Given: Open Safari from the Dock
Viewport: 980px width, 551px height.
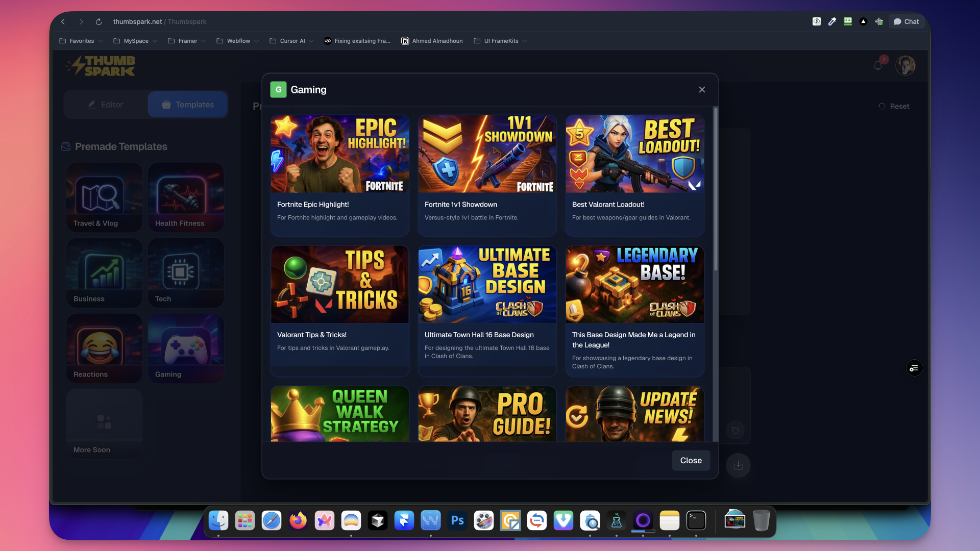Looking at the screenshot, I should [272, 521].
